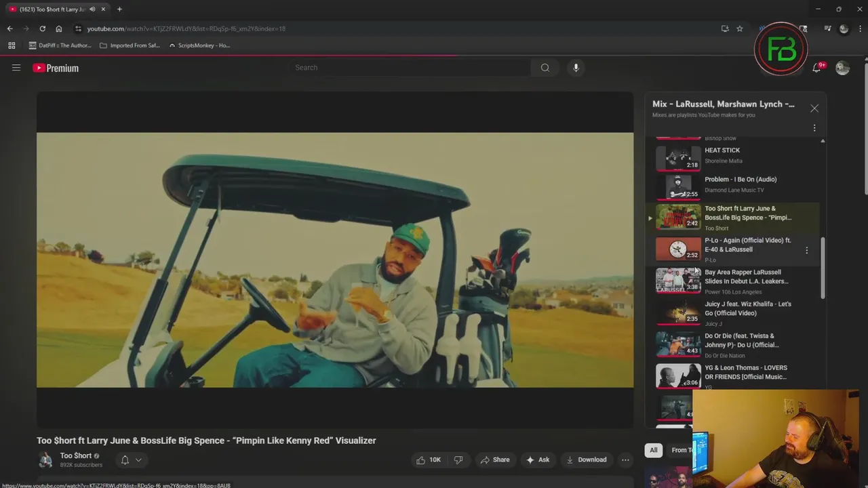Mute the tab via the speaker icon
The width and height of the screenshot is (868, 488).
pos(92,9)
